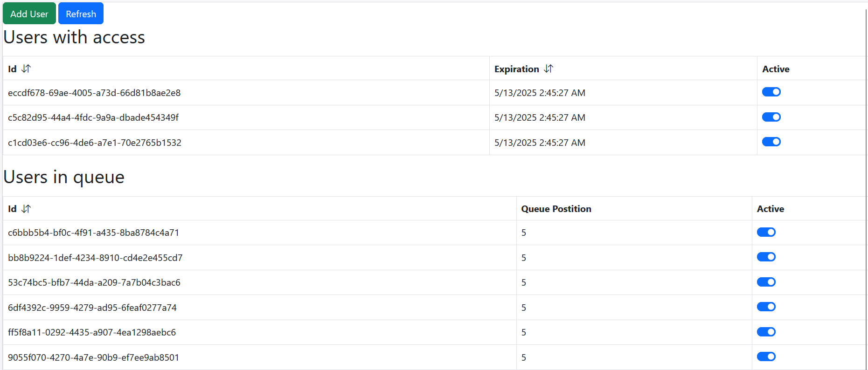Click id c6bbb5b4-bf0c-4f91 in queue table
This screenshot has width=868, height=370.
coord(93,233)
